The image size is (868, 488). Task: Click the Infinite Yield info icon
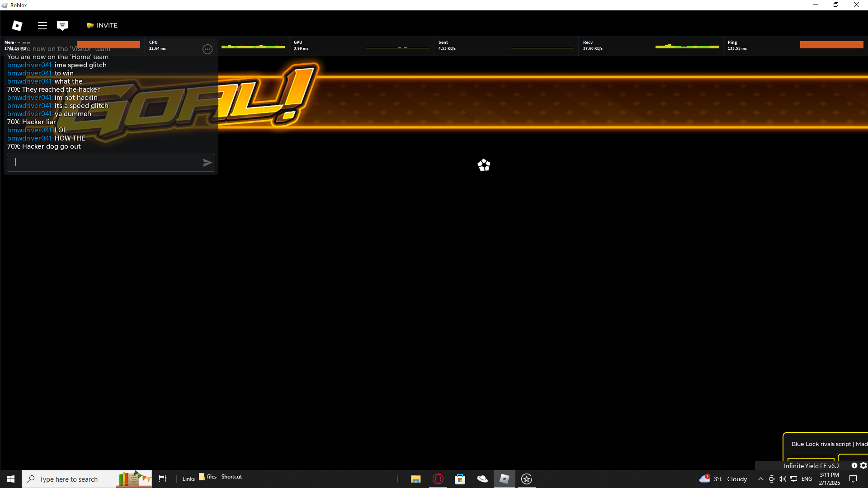[854, 465]
